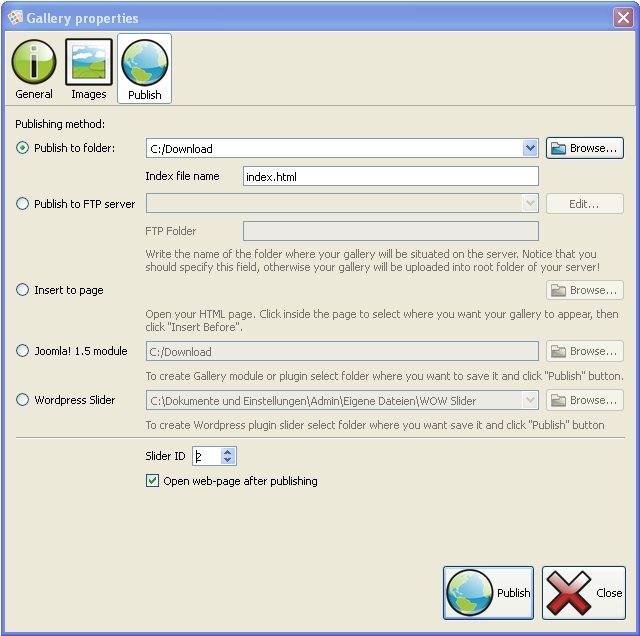Image resolution: width=640 pixels, height=636 pixels.
Task: Select Joomla! 1.5 module radio button
Action: coord(23,351)
